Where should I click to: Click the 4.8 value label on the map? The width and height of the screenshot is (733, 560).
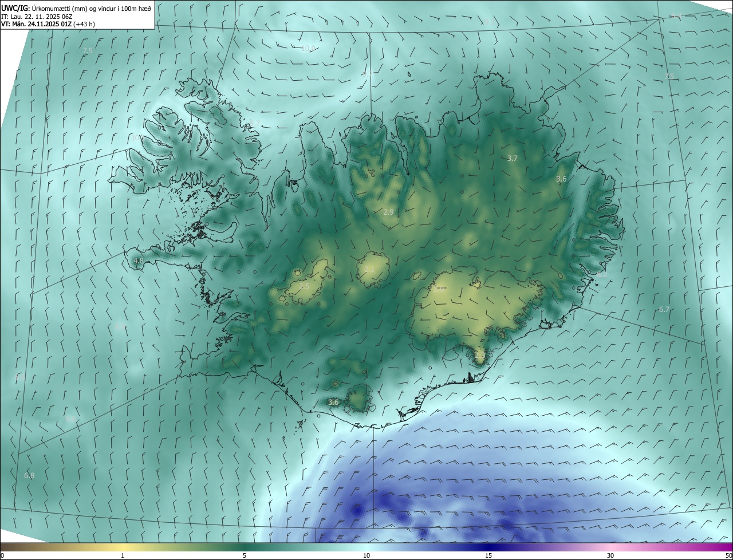point(139,261)
